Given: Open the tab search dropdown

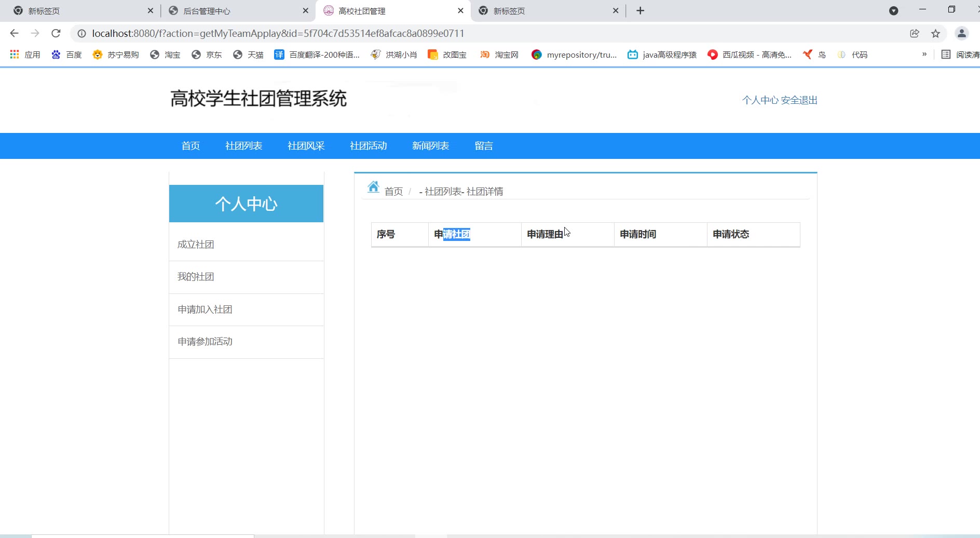Looking at the screenshot, I should click(x=893, y=11).
